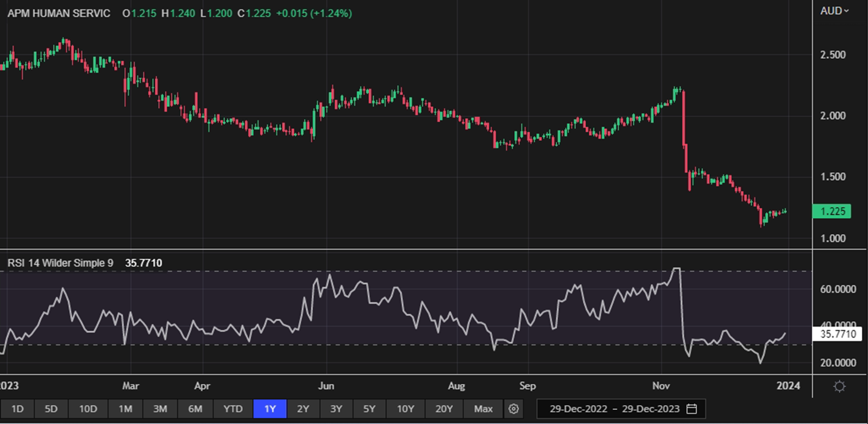Image resolution: width=868 pixels, height=424 pixels.
Task: Switch to the 10Y range
Action: pyautogui.click(x=405, y=409)
